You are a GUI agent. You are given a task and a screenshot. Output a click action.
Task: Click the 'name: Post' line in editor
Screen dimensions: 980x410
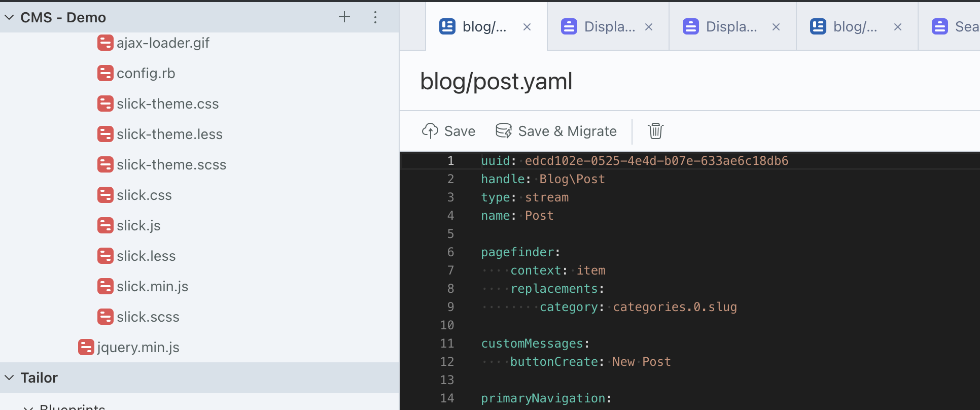coord(517,216)
